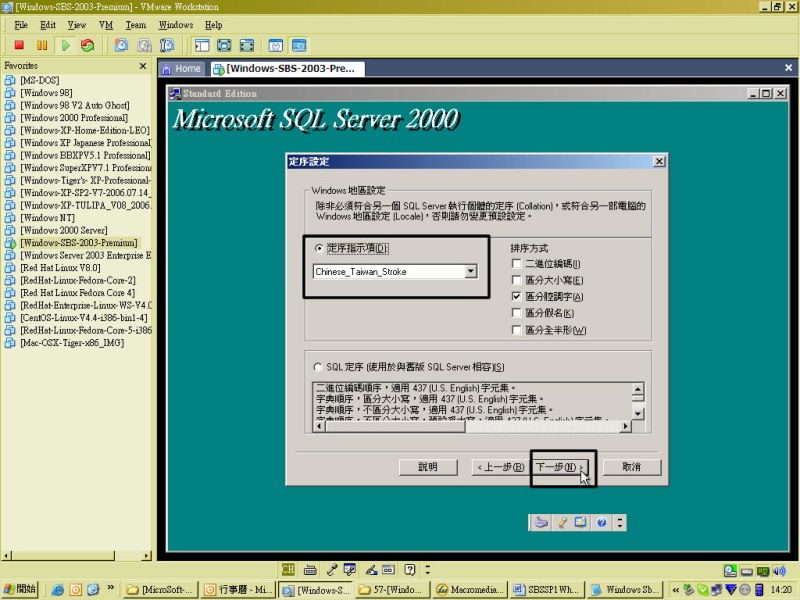Expand hidden system tray icons
Screen dimensions: 800x600
point(676,590)
